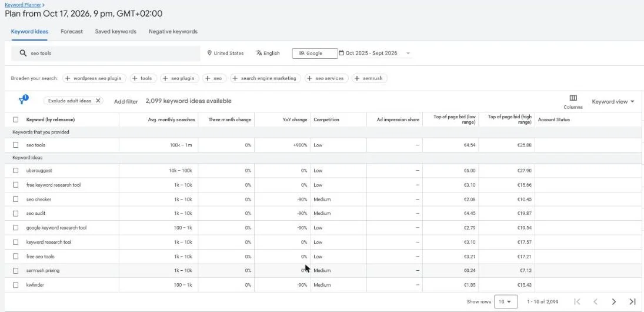Screen dimensions: 644x312
Task: Sort by Avg. monthly searches column
Action: pyautogui.click(x=171, y=120)
